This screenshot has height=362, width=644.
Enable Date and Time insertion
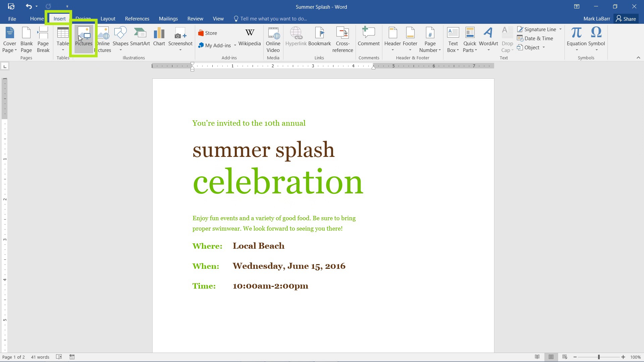(x=538, y=38)
